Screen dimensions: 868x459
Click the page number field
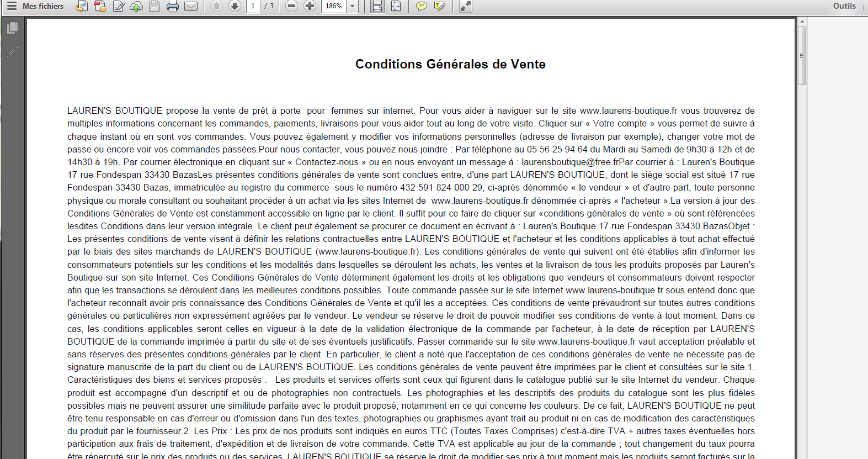253,6
